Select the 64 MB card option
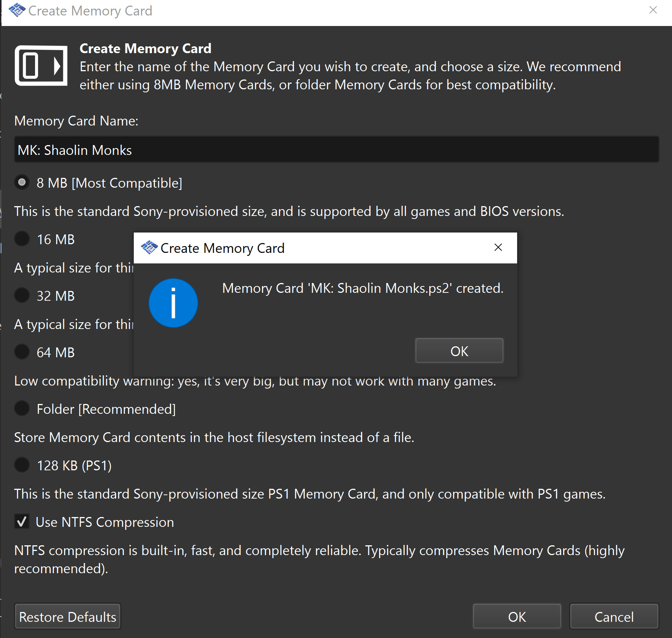This screenshot has width=672, height=638. 22,352
